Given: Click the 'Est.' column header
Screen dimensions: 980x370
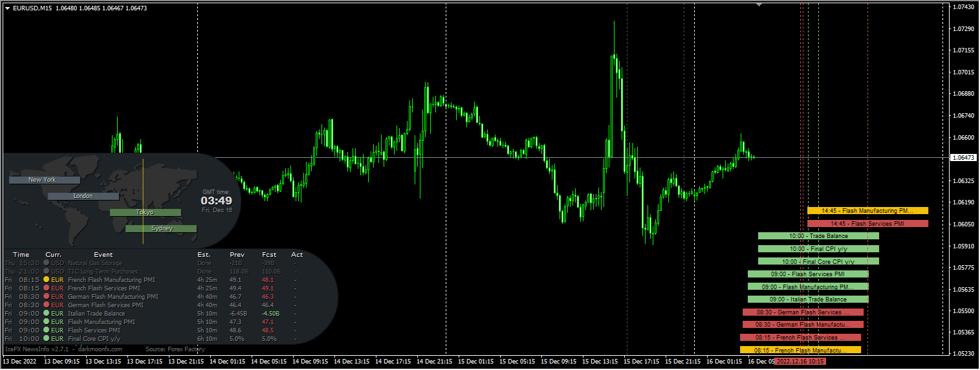Looking at the screenshot, I should (x=204, y=255).
